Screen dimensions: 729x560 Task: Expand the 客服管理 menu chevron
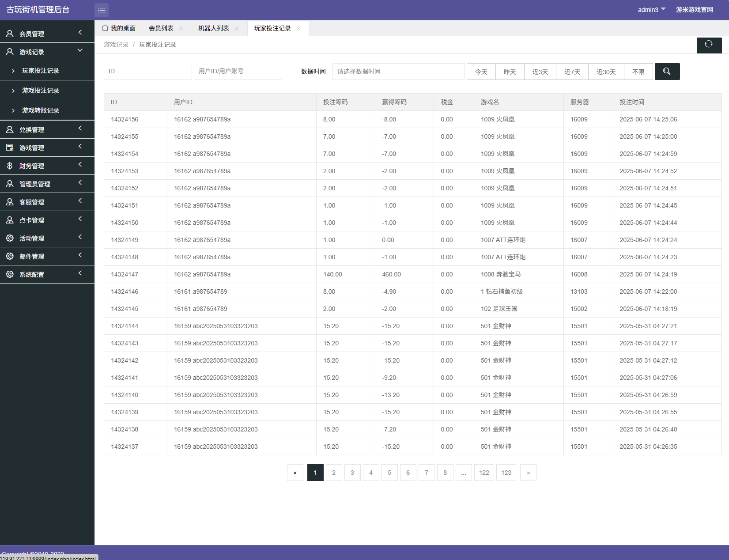80,201
